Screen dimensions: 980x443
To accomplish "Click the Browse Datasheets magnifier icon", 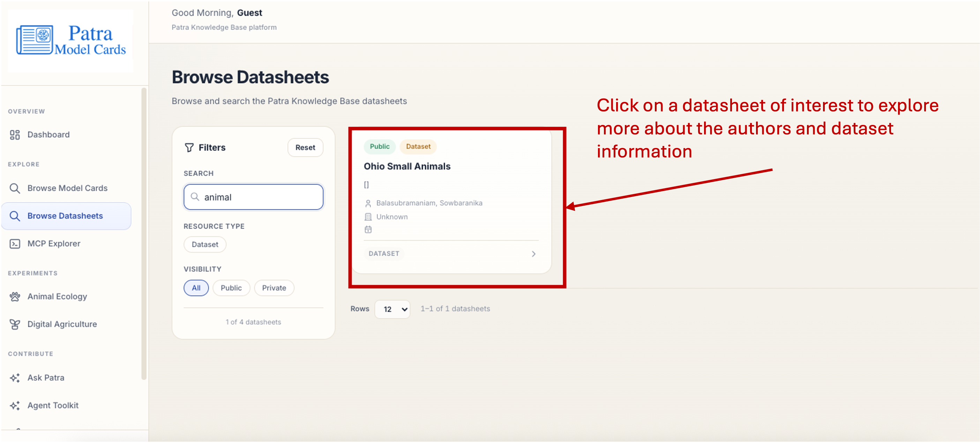I will click(x=15, y=216).
